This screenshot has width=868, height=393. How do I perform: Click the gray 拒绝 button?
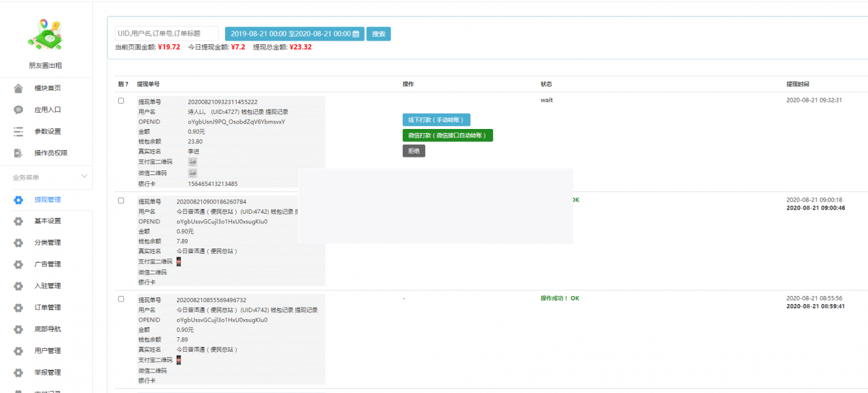(x=414, y=151)
